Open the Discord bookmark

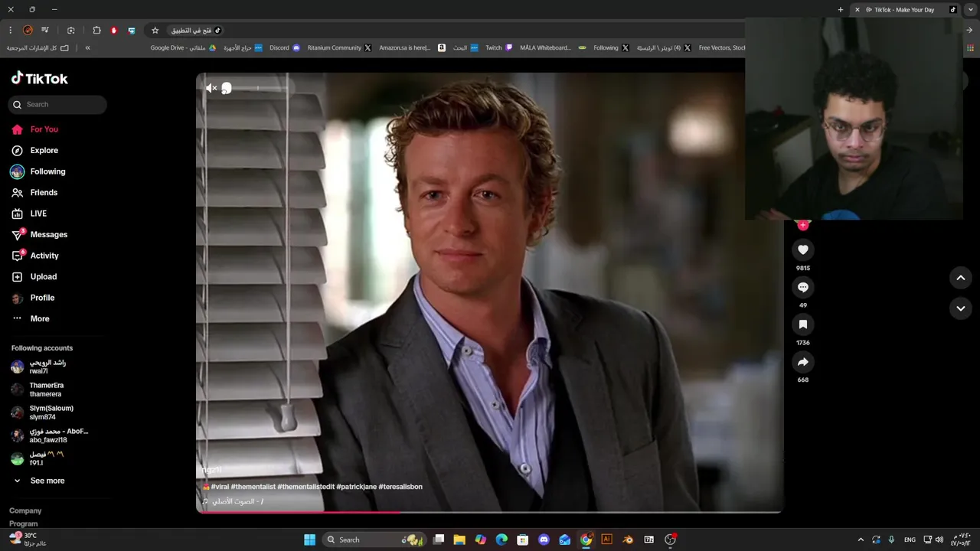click(x=285, y=47)
